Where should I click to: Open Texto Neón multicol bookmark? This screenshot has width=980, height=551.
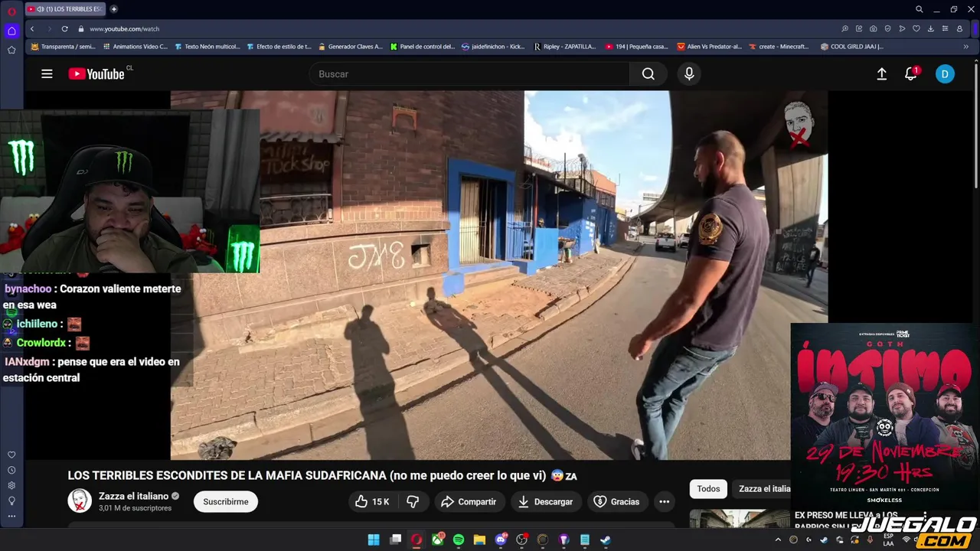tap(207, 47)
